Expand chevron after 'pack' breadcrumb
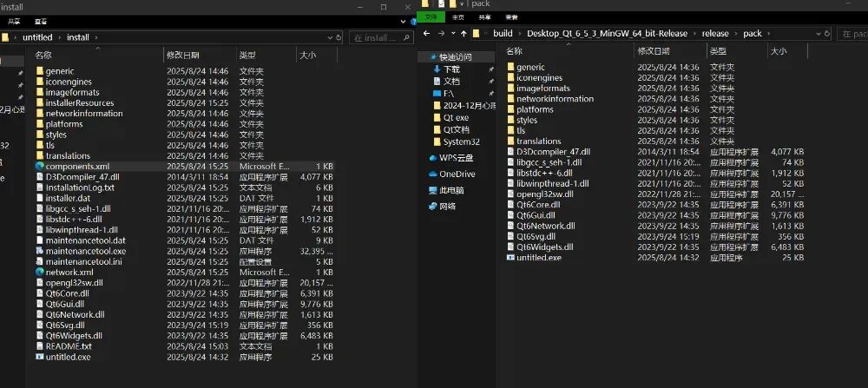Image resolution: width=868 pixels, height=388 pixels. [769, 34]
